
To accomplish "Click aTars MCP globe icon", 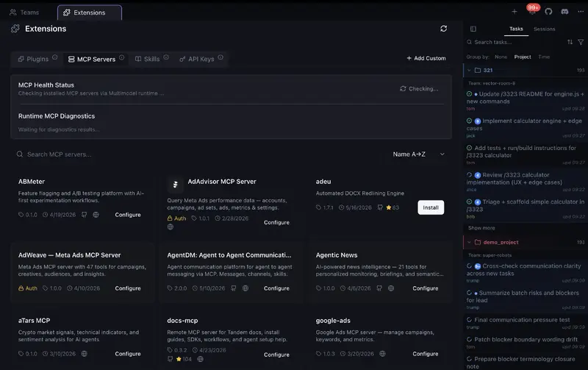I will pyautogui.click(x=85, y=354).
